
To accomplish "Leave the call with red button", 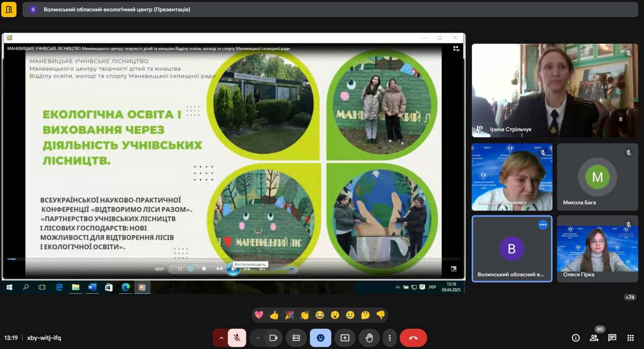I will tap(413, 338).
